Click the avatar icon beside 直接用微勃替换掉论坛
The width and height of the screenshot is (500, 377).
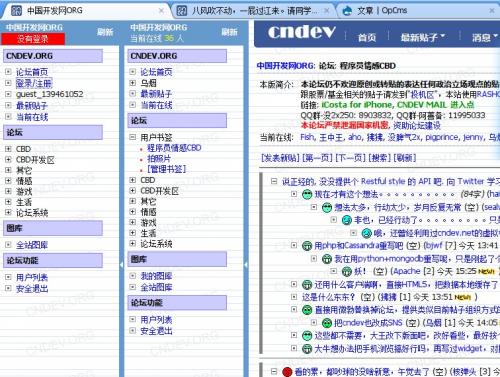(x=307, y=310)
